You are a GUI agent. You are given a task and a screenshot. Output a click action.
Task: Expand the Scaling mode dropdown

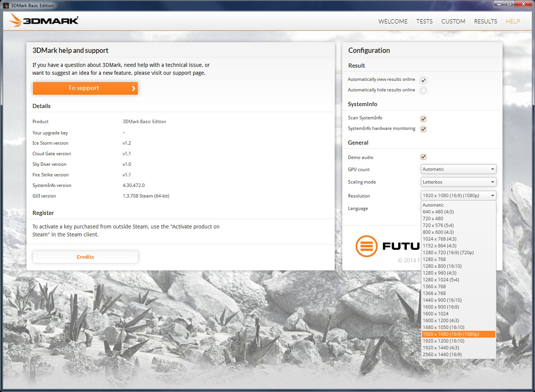(458, 182)
